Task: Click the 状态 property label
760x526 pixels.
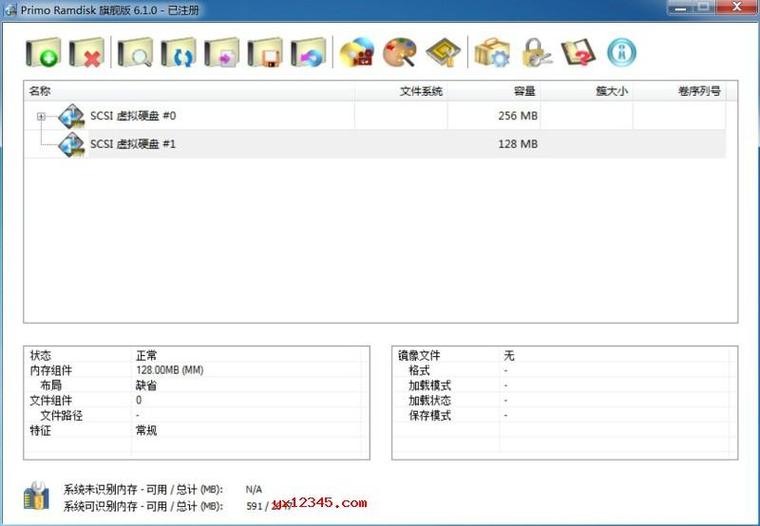Action: [40, 355]
